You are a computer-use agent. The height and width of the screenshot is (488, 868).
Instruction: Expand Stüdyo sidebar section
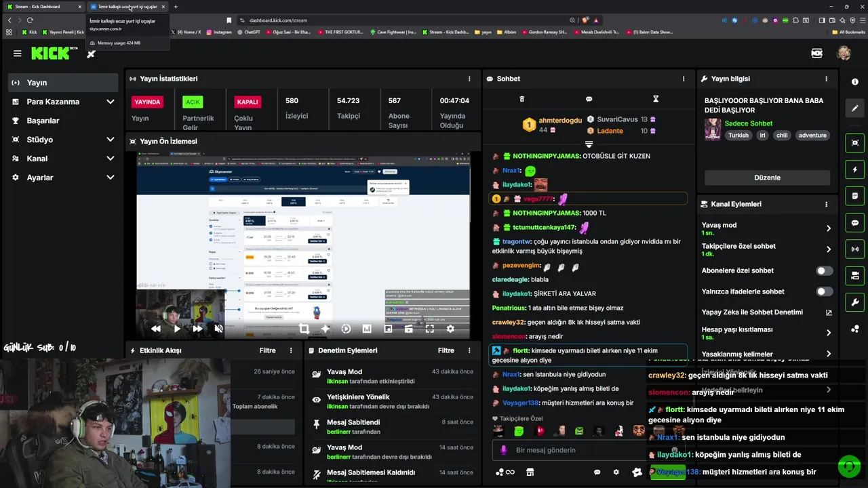[x=111, y=140]
